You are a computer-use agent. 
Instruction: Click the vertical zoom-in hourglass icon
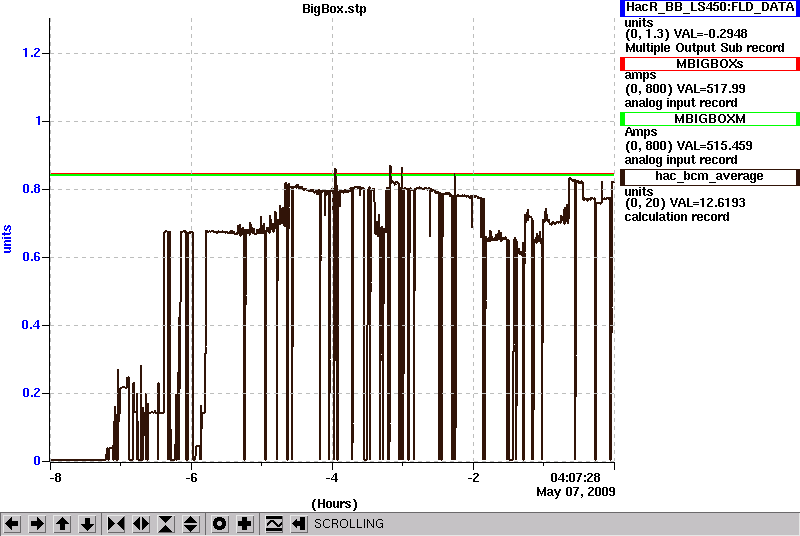tap(166, 524)
